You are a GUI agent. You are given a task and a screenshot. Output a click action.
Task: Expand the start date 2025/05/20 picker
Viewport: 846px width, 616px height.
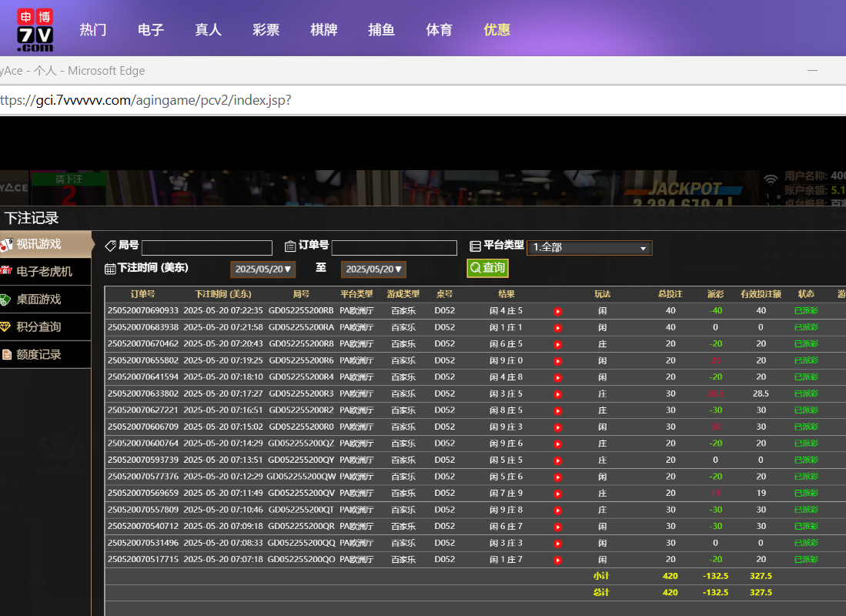click(263, 269)
